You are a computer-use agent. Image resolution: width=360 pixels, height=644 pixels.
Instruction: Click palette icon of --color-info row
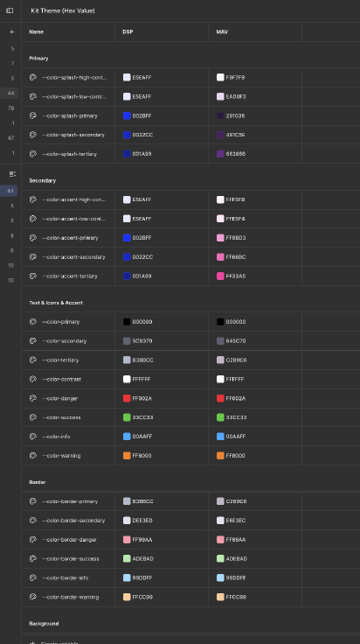point(33,437)
